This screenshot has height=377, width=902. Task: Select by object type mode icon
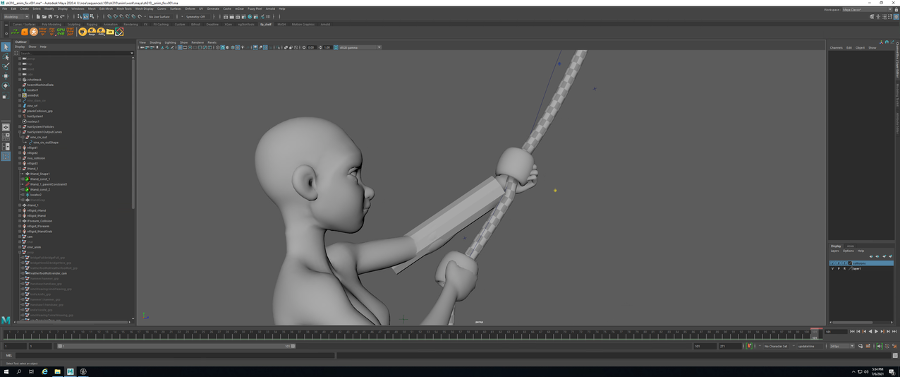(x=86, y=17)
